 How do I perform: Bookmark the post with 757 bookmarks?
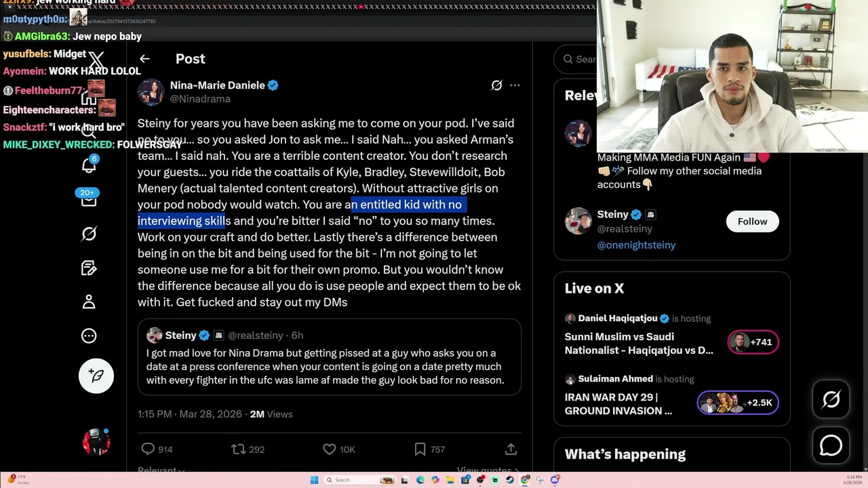(420, 449)
